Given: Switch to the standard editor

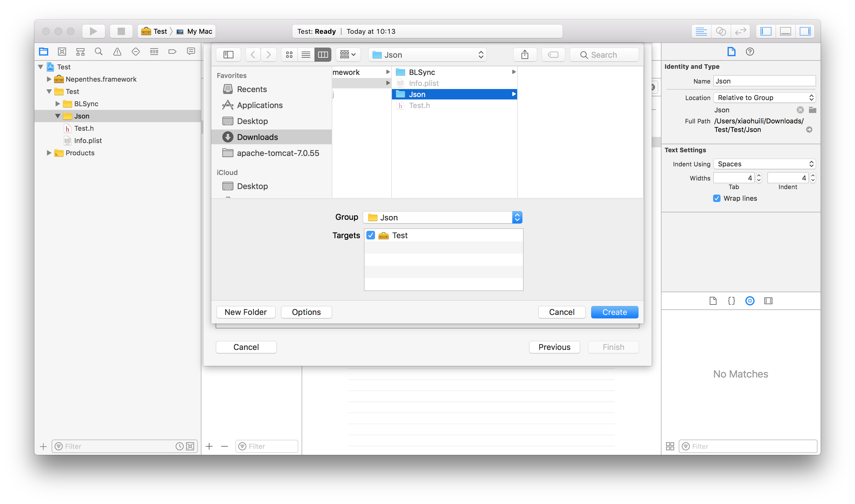Looking at the screenshot, I should click(701, 31).
